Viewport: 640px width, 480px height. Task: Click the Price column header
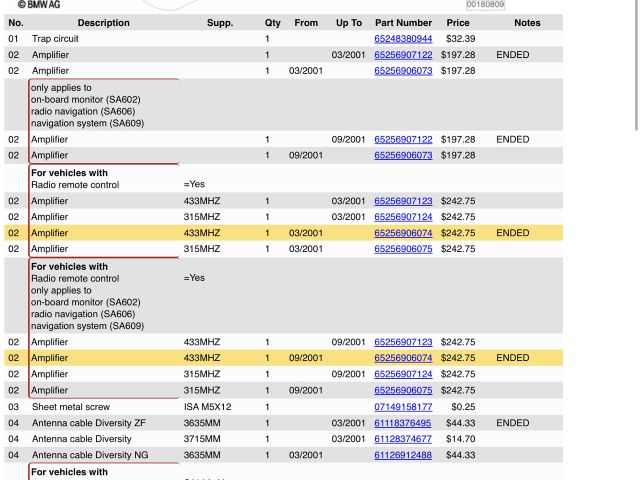(458, 23)
